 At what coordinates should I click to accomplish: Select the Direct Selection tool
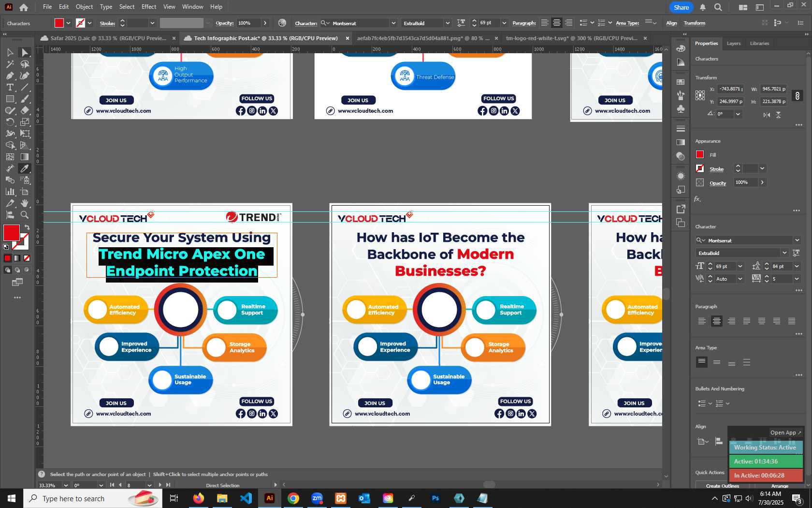click(x=25, y=52)
